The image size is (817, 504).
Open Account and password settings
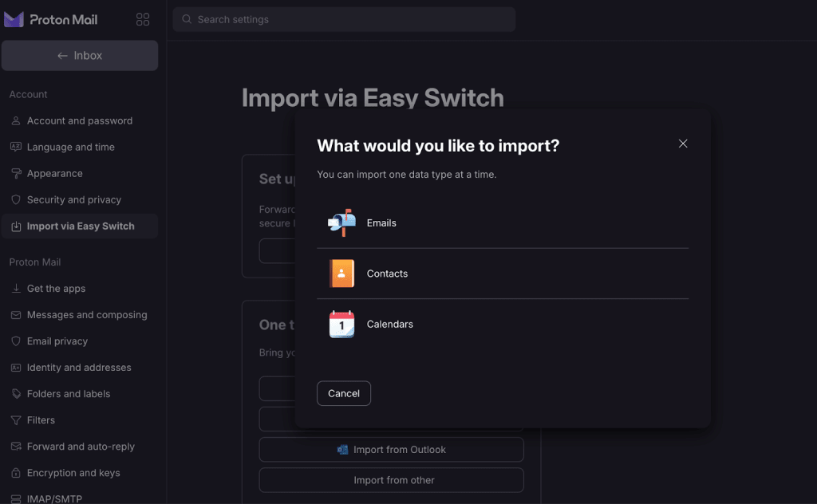pos(80,120)
